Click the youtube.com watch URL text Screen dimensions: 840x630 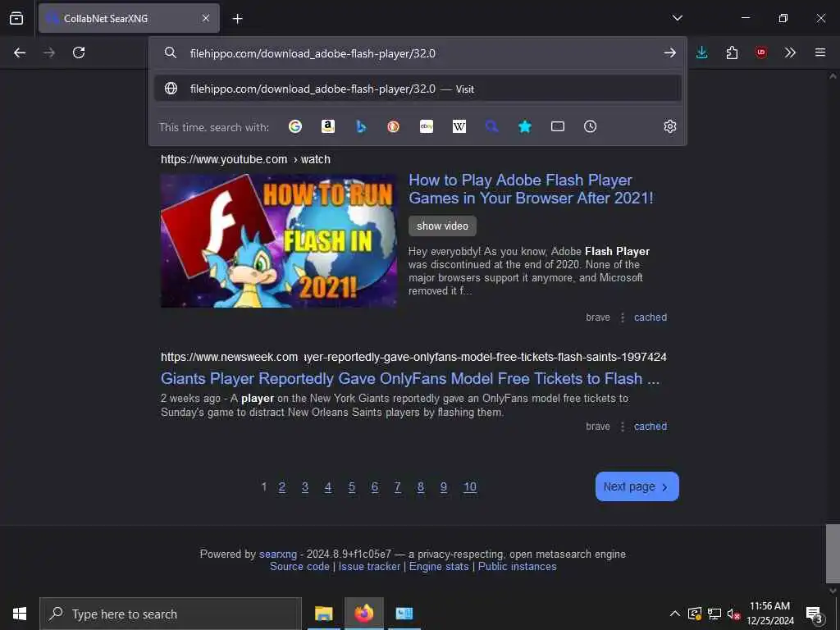245,159
